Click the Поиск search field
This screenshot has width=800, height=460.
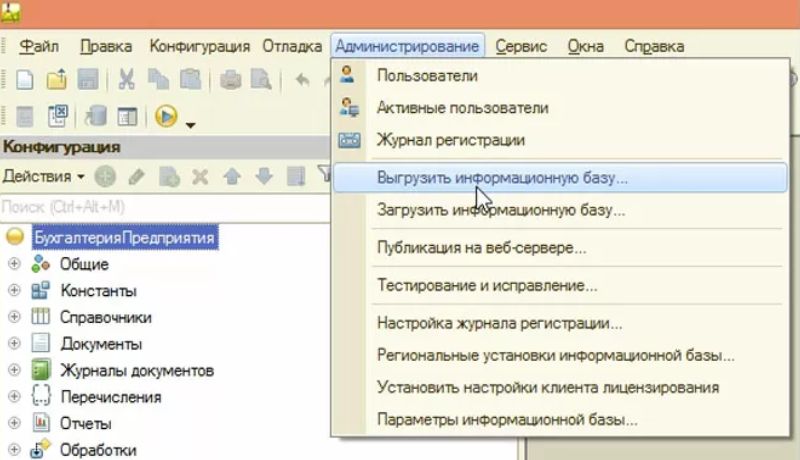coord(165,207)
